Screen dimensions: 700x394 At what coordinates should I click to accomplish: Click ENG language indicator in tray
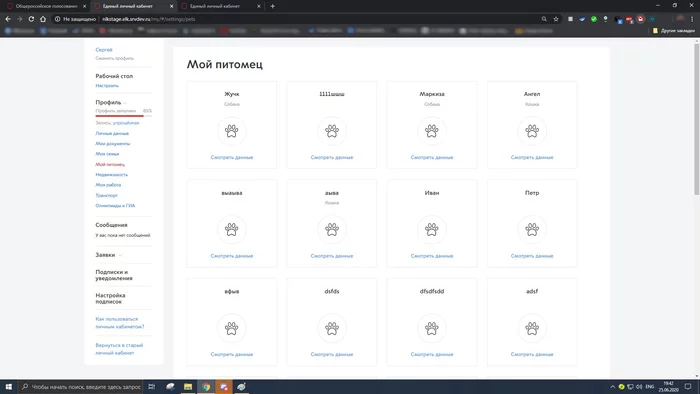click(650, 386)
